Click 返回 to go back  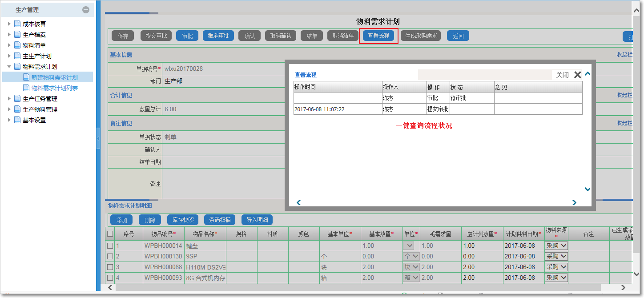(x=458, y=36)
